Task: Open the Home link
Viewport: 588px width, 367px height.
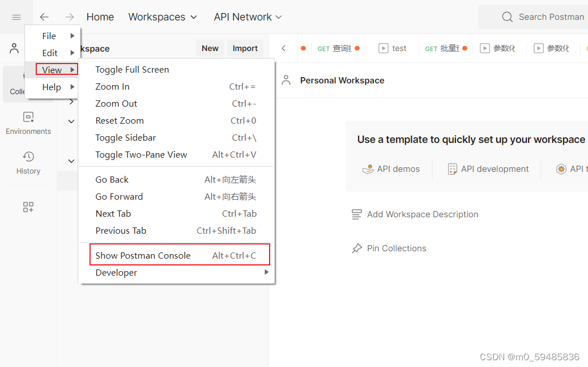Action: (x=100, y=17)
